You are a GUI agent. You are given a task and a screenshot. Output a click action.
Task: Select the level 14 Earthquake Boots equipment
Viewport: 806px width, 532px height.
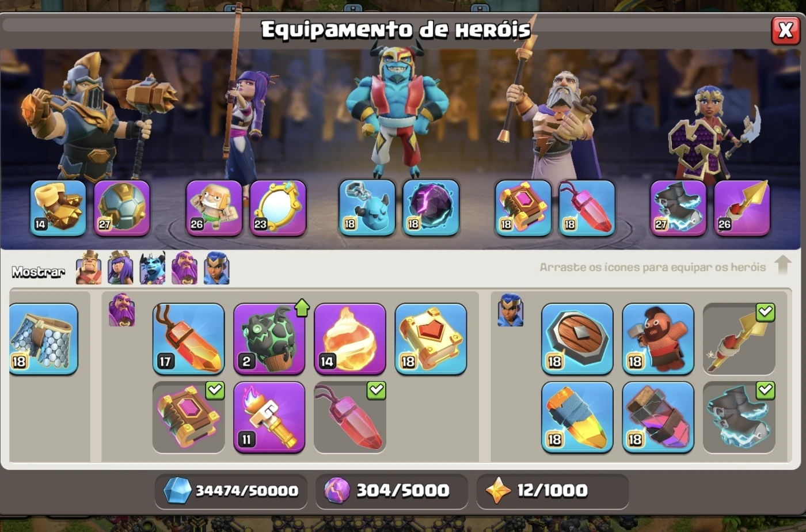pos(58,208)
